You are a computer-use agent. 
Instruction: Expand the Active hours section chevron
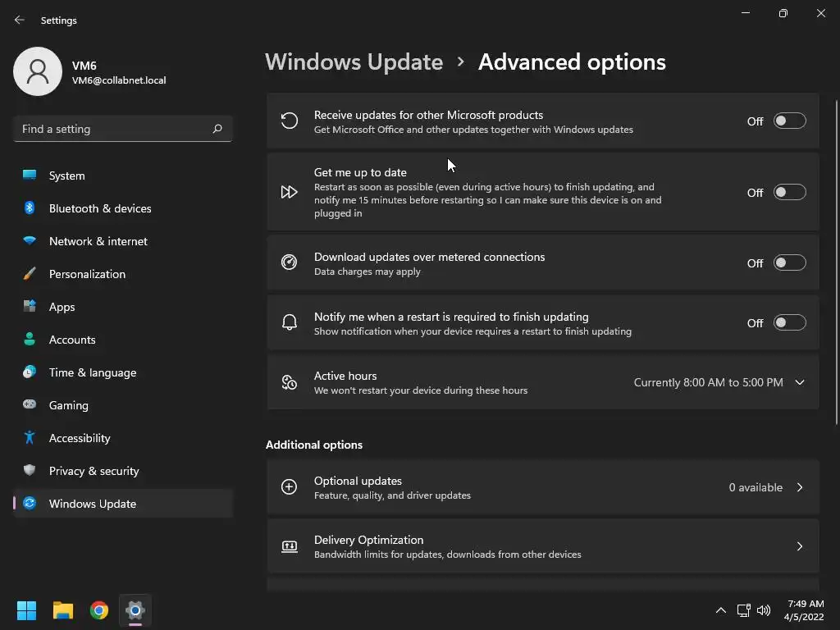pyautogui.click(x=800, y=382)
